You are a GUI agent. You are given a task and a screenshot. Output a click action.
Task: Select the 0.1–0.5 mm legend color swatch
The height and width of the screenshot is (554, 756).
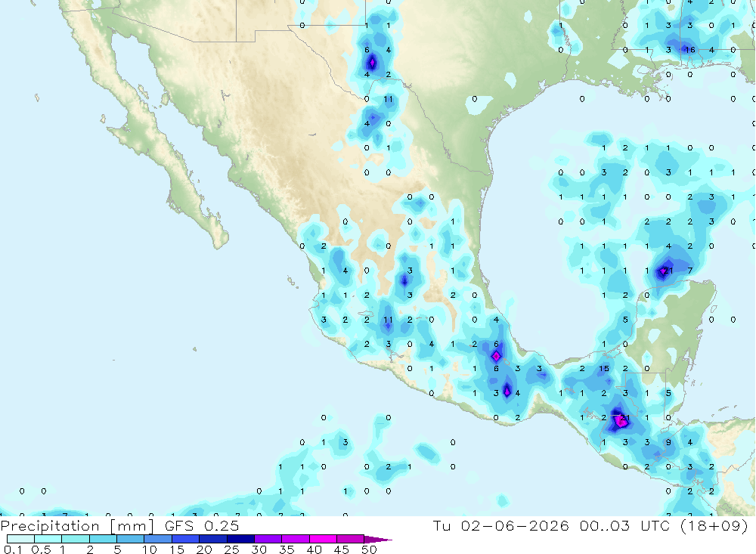[x=20, y=539]
